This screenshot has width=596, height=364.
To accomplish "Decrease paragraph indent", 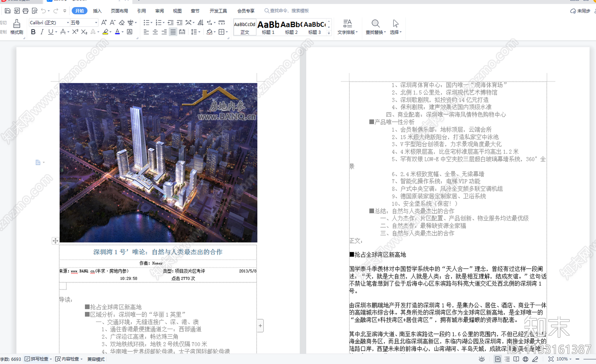I will [x=171, y=23].
